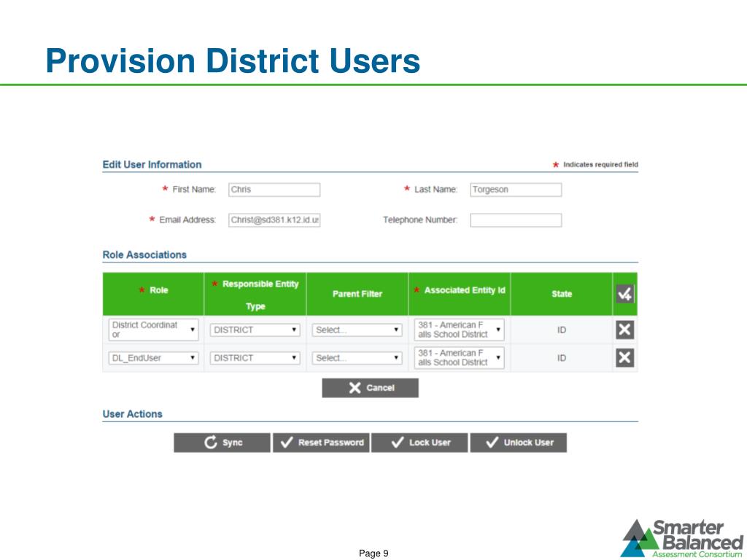The height and width of the screenshot is (560, 747).
Task: Open Parent Filter dropdown in DL_EndUser row
Action: 357,357
